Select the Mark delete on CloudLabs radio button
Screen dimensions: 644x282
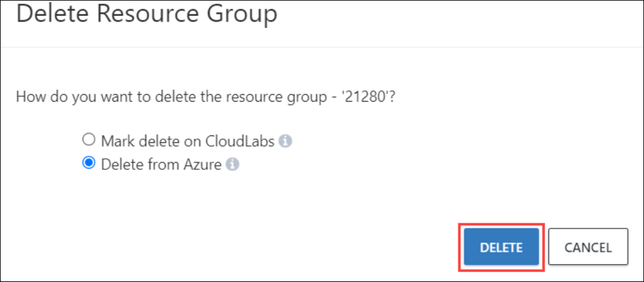click(x=88, y=140)
